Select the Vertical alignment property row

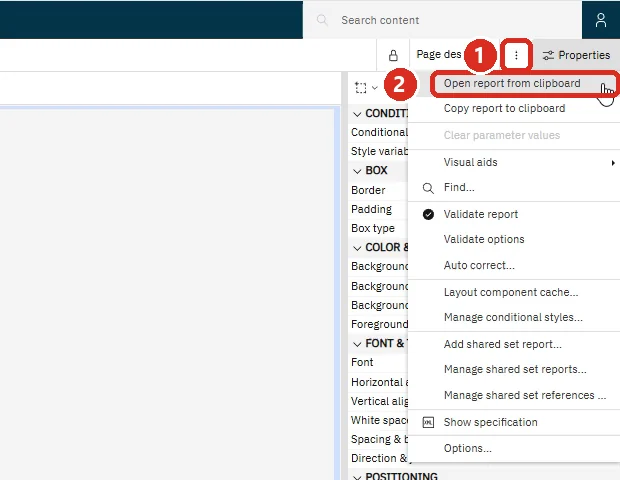coord(378,401)
